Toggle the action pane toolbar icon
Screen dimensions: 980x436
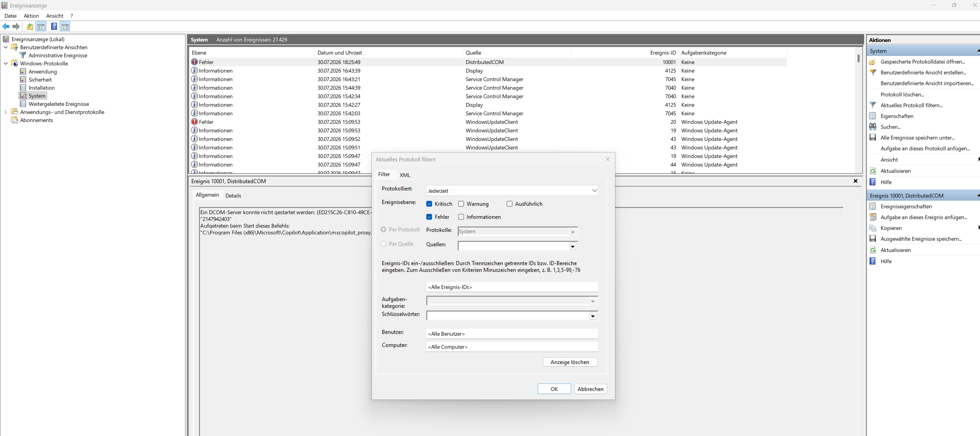(65, 26)
